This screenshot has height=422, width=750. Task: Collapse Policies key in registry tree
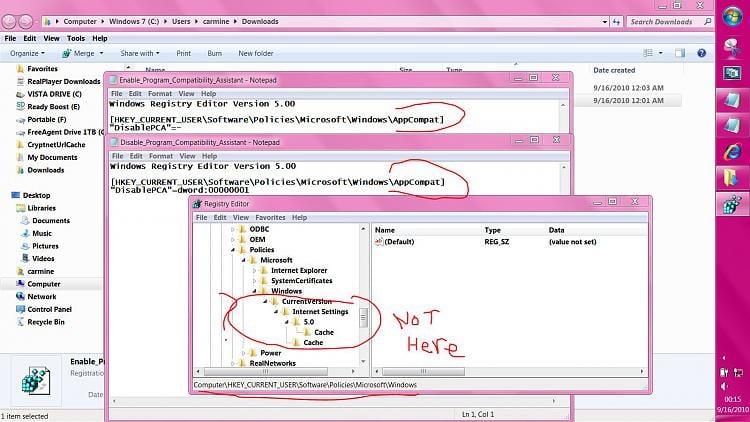coord(233,250)
